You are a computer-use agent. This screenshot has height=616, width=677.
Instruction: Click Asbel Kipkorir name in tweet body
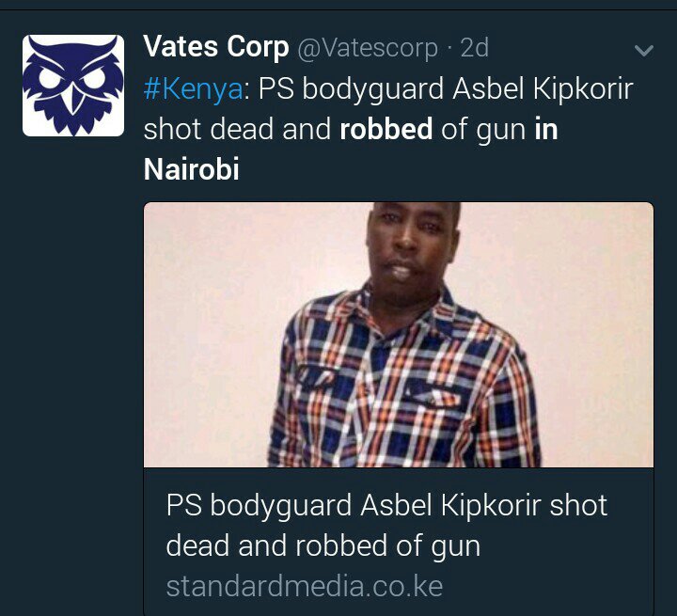point(543,90)
